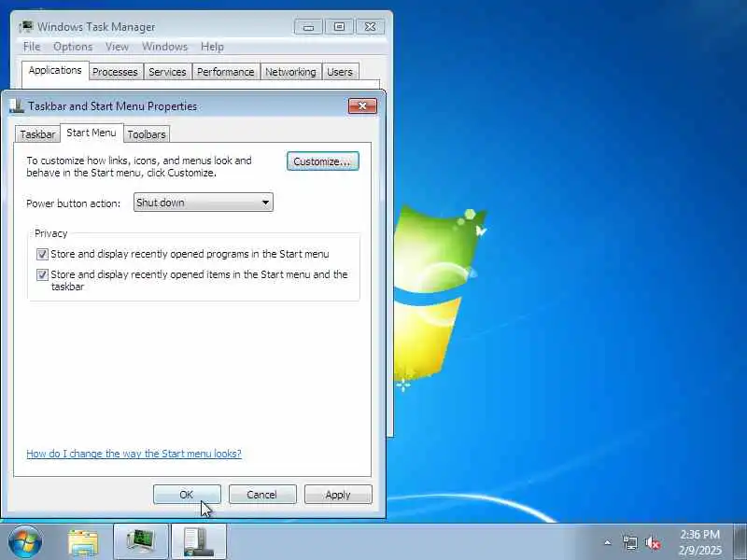Screen dimensions: 747x560
Task: Open Task Manager Windows menu
Action: (165, 47)
